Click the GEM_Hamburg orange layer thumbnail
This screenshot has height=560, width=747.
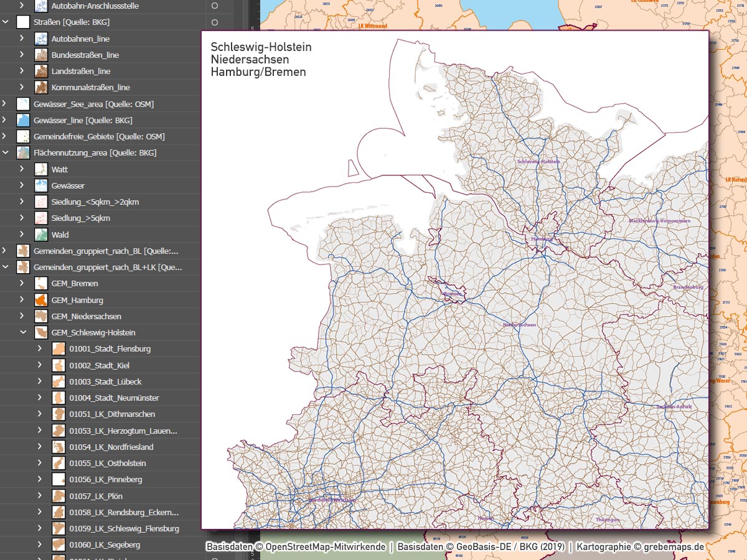coord(41,300)
